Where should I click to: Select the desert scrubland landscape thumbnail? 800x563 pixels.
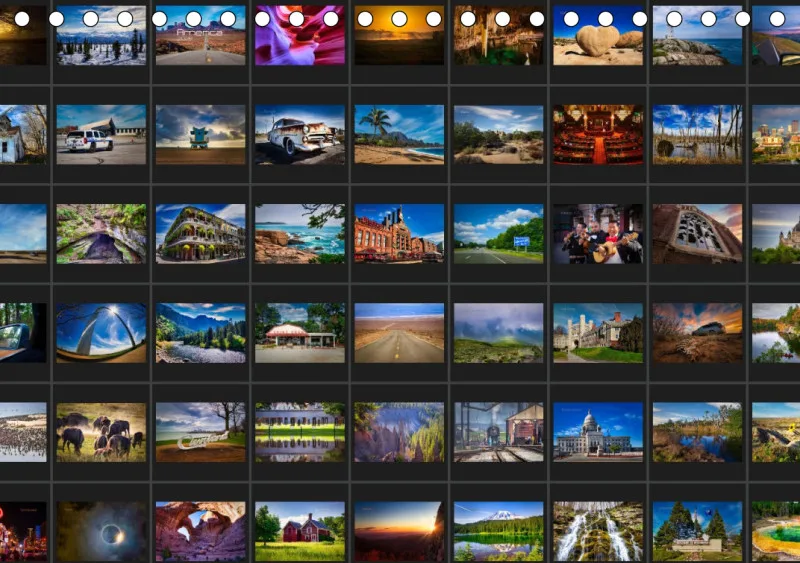498,135
